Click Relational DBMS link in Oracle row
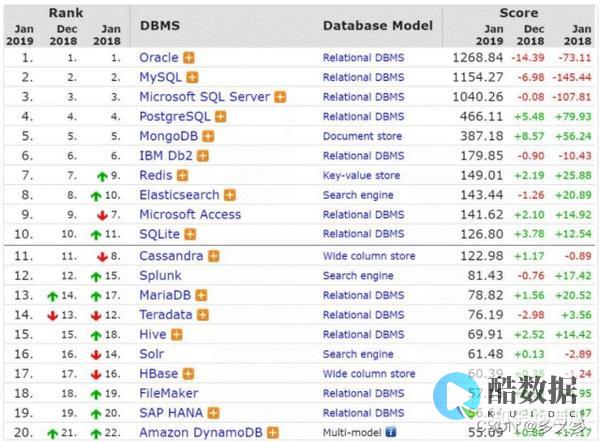The width and height of the screenshot is (600, 442). coord(364,58)
